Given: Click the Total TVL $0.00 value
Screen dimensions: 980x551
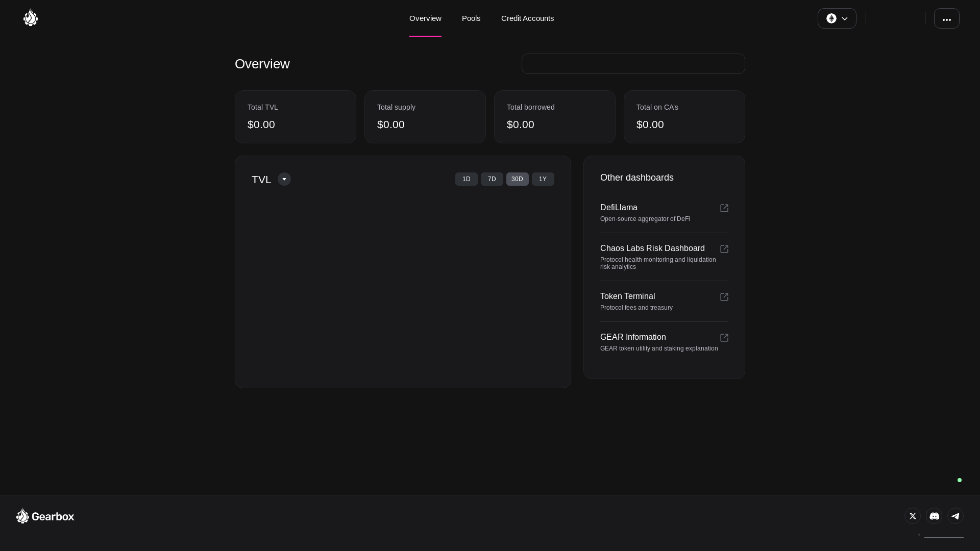Looking at the screenshot, I should point(261,124).
